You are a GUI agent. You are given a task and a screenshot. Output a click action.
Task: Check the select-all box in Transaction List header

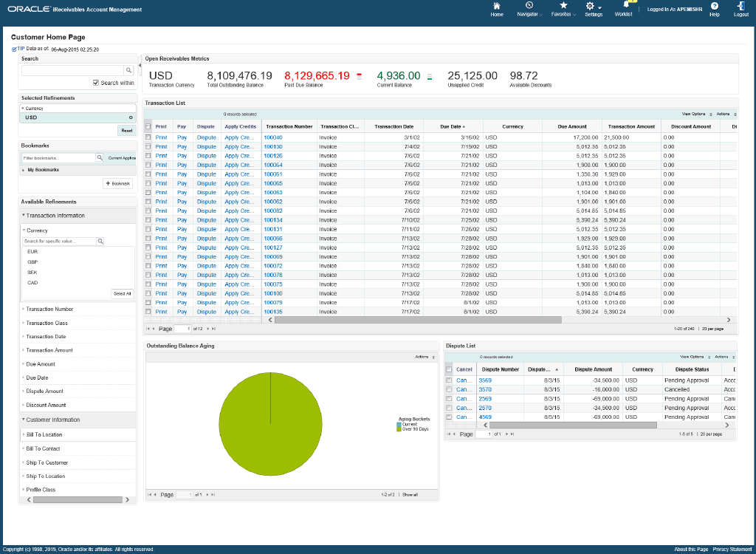pos(148,127)
